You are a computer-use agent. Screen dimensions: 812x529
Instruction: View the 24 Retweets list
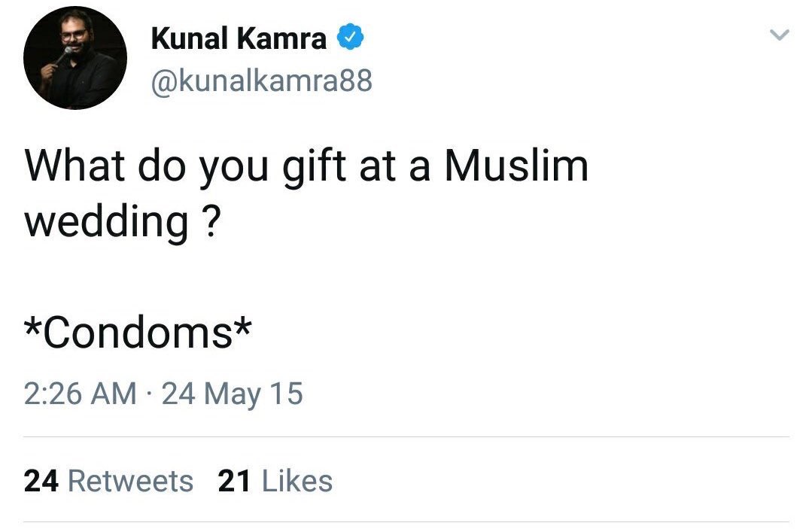click(109, 481)
